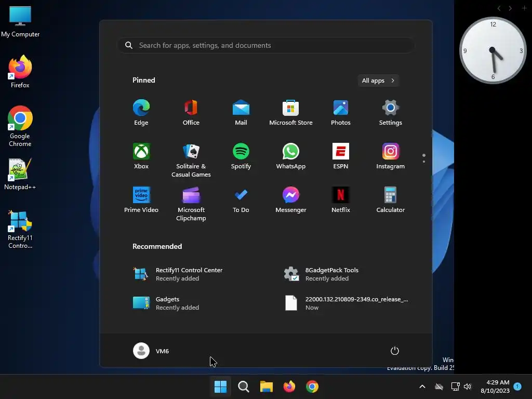Screen dimensions: 532x399
Task: Click the analog clock gadget
Action: click(x=493, y=50)
